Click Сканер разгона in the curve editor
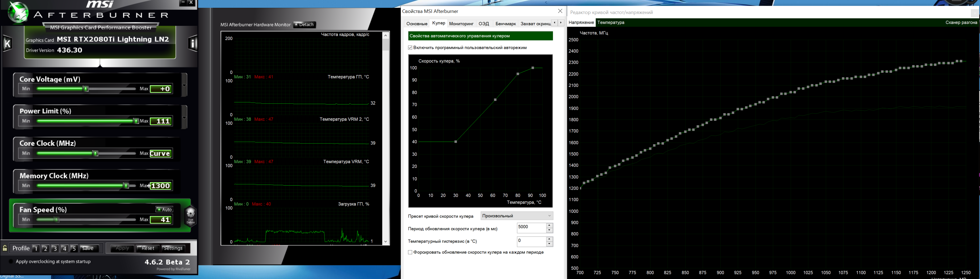The width and height of the screenshot is (980, 279). (x=961, y=22)
